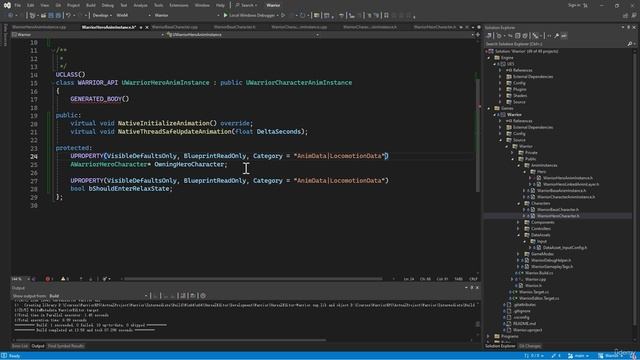This screenshot has height=360, width=640.
Task: Switch to the Find Symbol Results tab
Action: pos(66,346)
